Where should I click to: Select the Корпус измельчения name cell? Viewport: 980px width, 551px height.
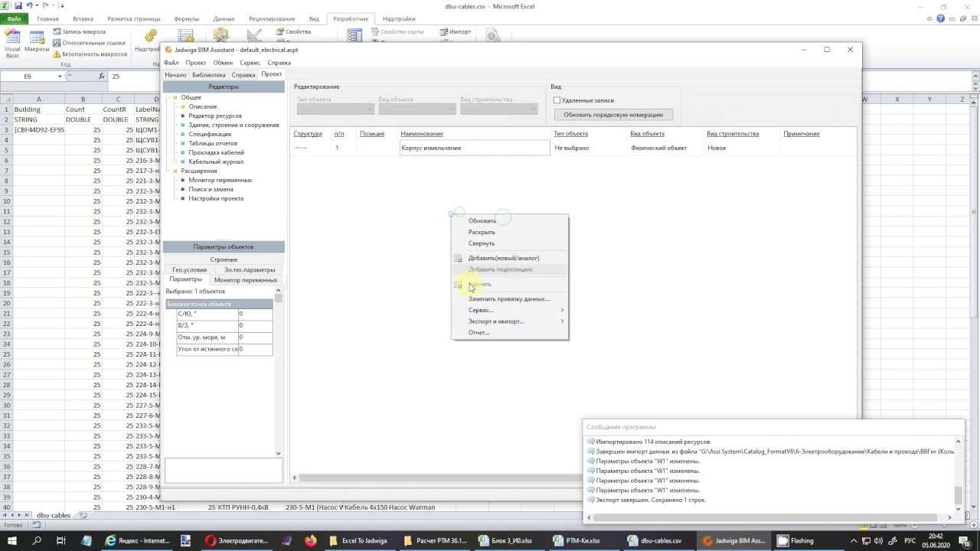475,148
